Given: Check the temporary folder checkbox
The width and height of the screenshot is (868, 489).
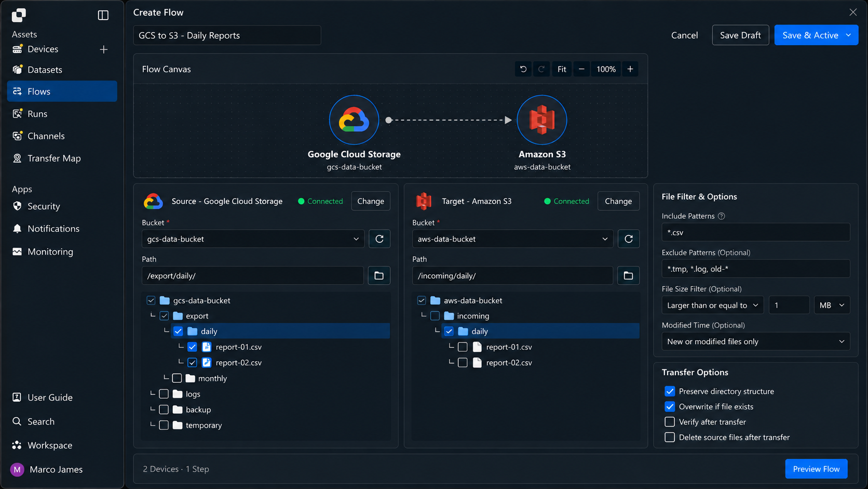Looking at the screenshot, I should click(164, 425).
